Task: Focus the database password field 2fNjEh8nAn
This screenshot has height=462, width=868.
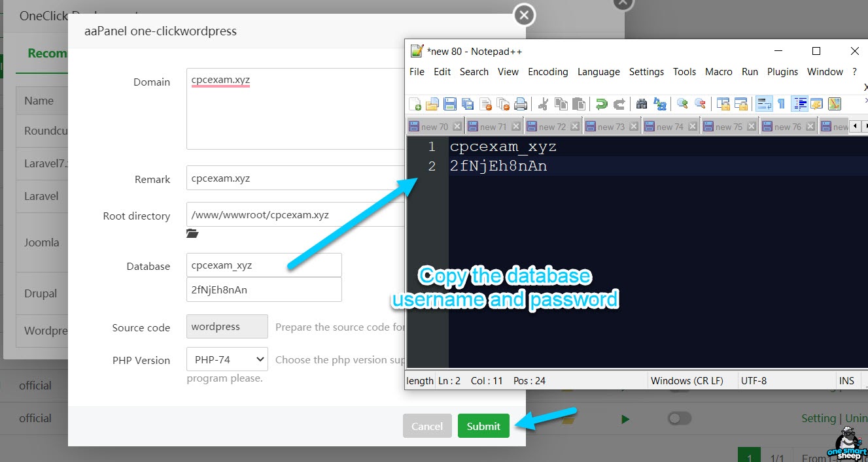Action: tap(264, 289)
